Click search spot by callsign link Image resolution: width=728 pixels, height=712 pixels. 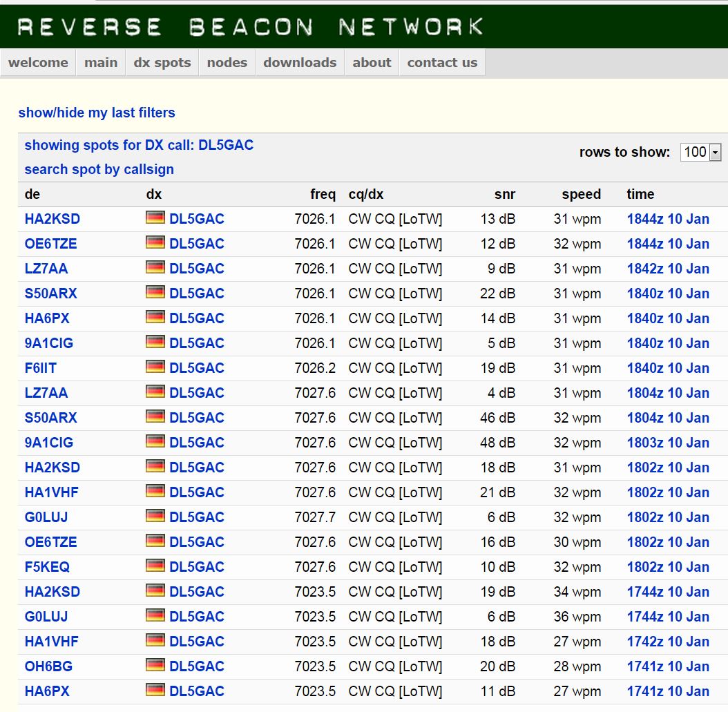tap(99, 169)
